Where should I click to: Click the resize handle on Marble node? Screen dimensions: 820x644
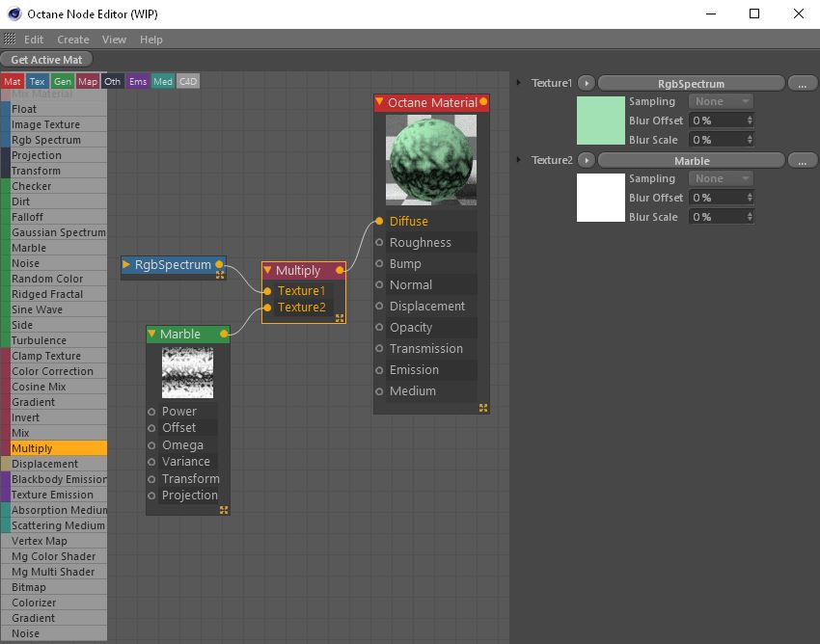224,510
